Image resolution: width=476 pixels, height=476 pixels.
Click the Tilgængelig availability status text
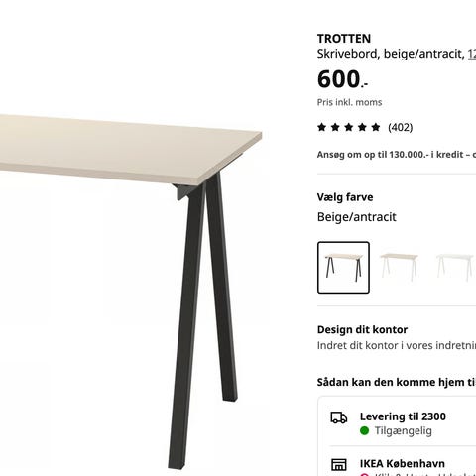404,431
